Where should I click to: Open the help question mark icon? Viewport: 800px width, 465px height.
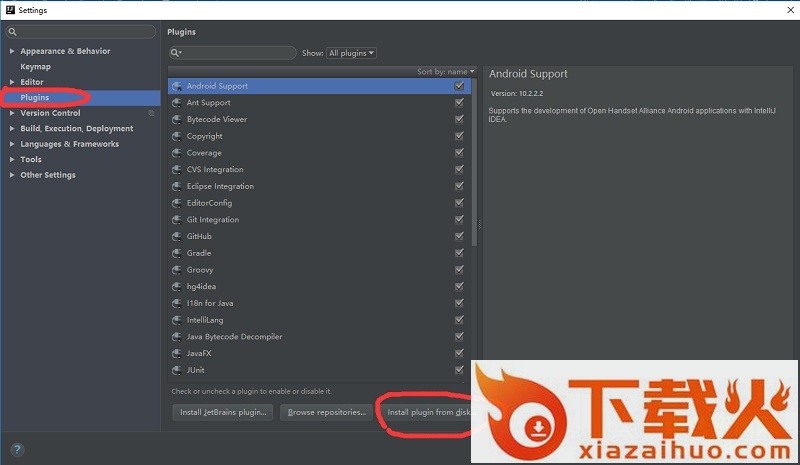(x=17, y=450)
